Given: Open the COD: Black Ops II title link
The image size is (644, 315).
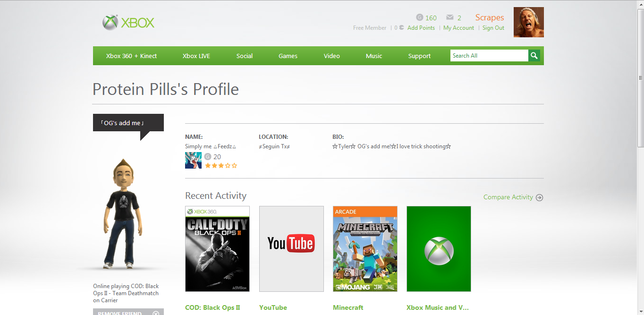Looking at the screenshot, I should 212,307.
